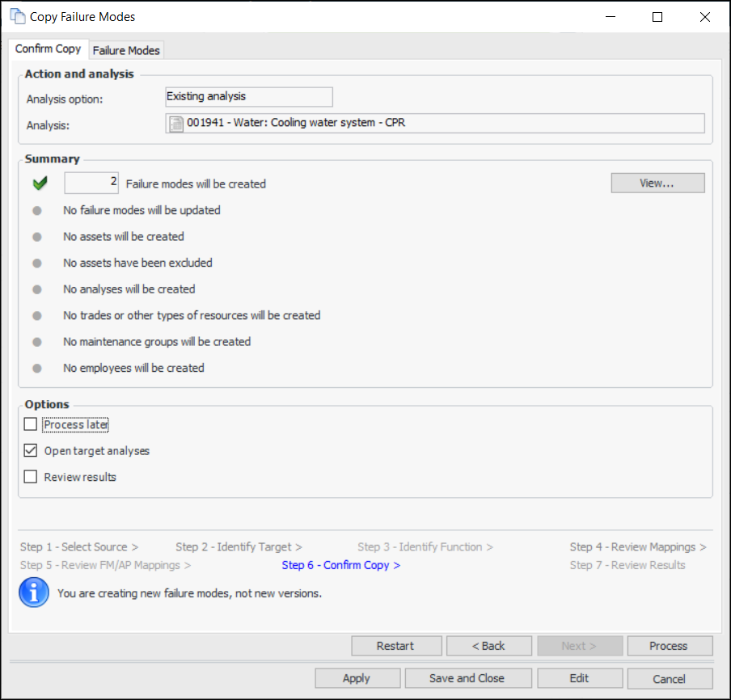Click text 'No assets will be created'

(x=124, y=237)
